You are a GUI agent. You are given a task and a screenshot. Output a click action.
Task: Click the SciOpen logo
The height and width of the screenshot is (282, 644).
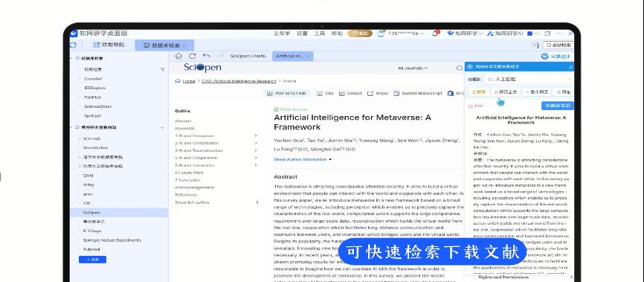tap(202, 68)
